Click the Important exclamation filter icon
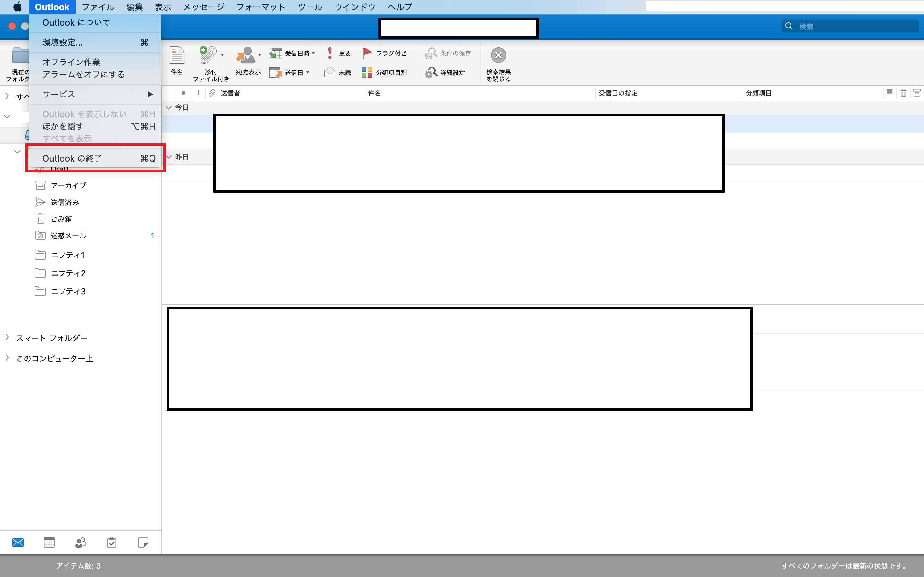 (x=330, y=54)
